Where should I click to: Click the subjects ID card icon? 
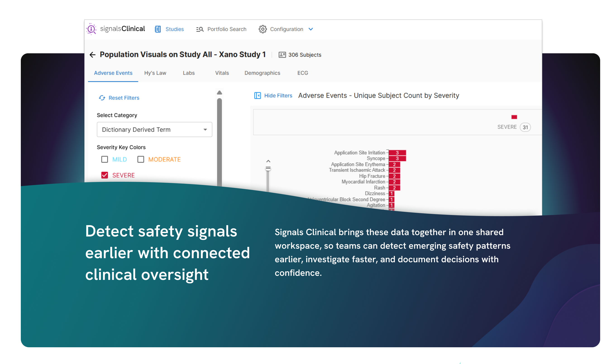(282, 55)
